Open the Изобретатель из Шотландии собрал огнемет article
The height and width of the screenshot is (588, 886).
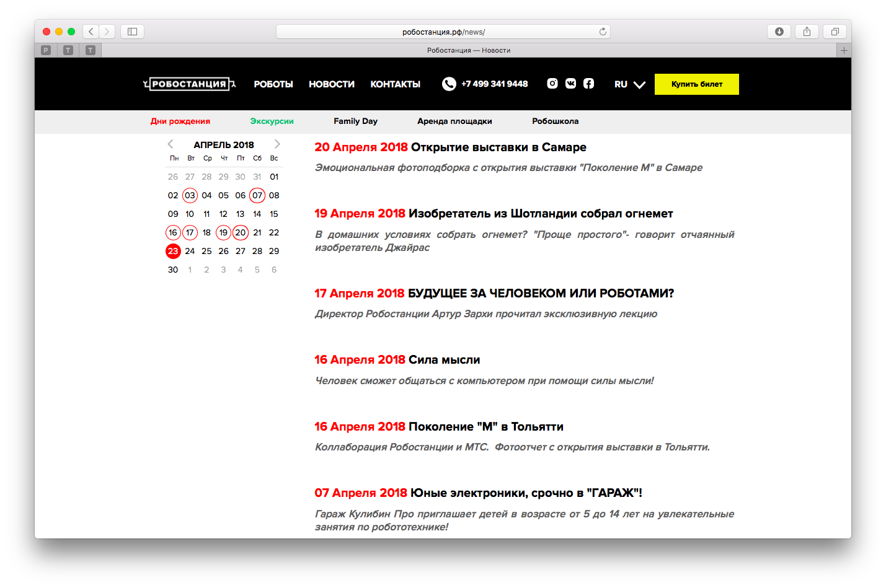541,214
